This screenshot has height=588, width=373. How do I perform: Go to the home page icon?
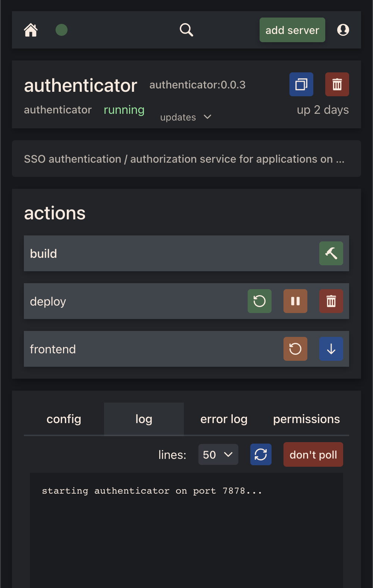[31, 30]
